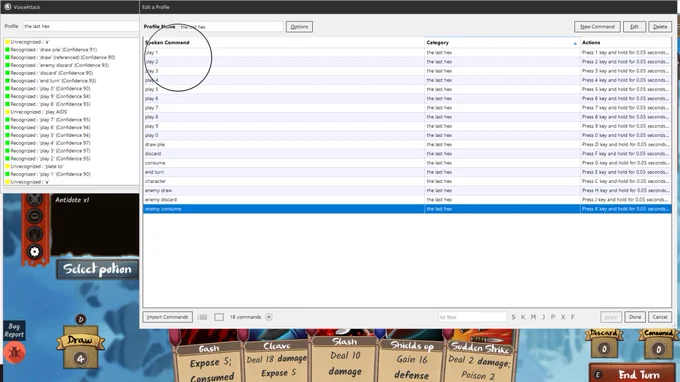Click the Profile Name input field
Image resolution: width=680 pixels, height=382 pixels.
[231, 26]
